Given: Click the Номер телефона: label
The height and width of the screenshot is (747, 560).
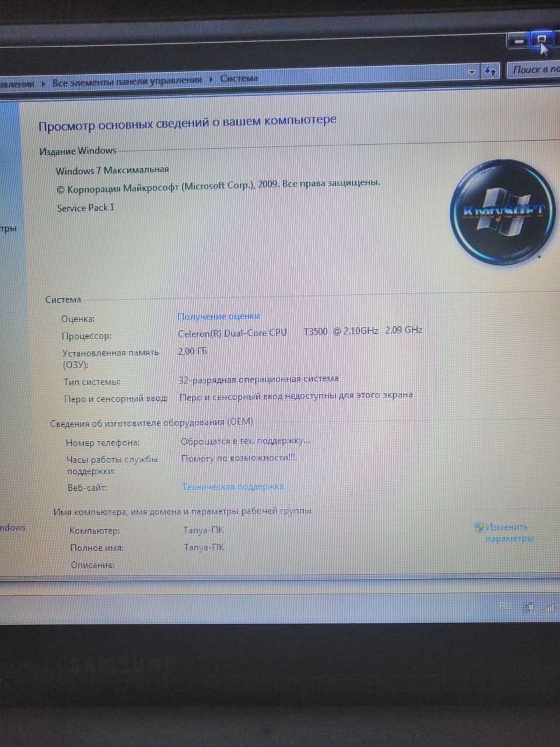Looking at the screenshot, I should click(103, 443).
